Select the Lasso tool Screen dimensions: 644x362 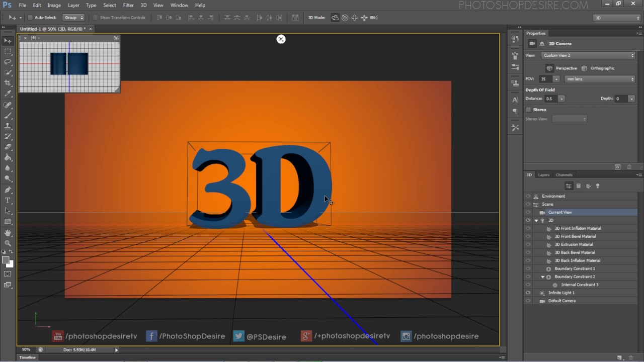8,62
